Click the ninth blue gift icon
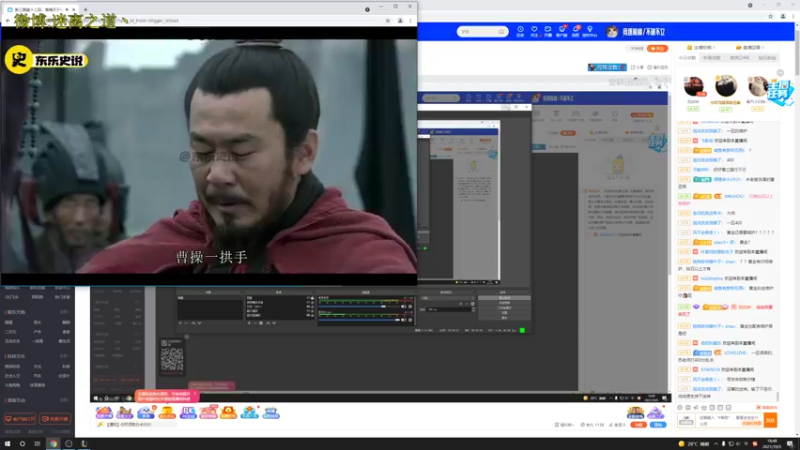Image resolution: width=800 pixels, height=450 pixels. 271,412
